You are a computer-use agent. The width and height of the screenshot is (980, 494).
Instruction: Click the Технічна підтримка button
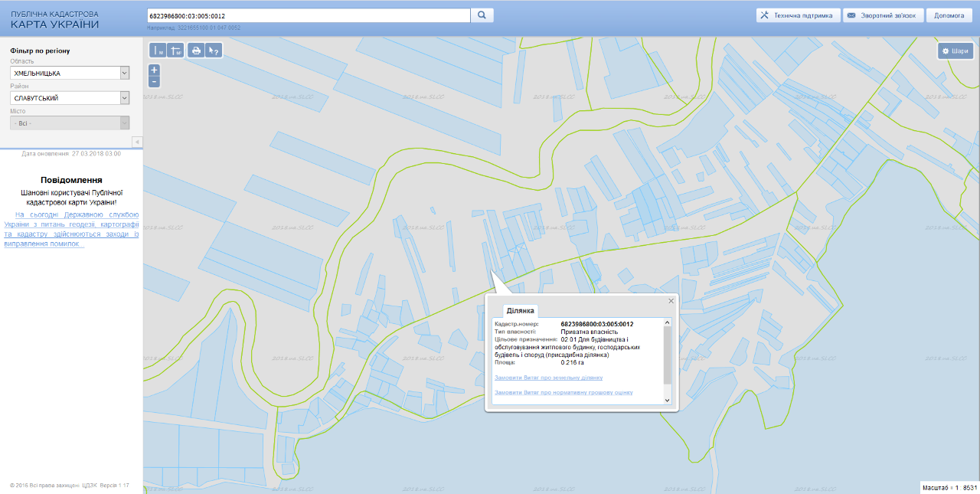coord(797,15)
